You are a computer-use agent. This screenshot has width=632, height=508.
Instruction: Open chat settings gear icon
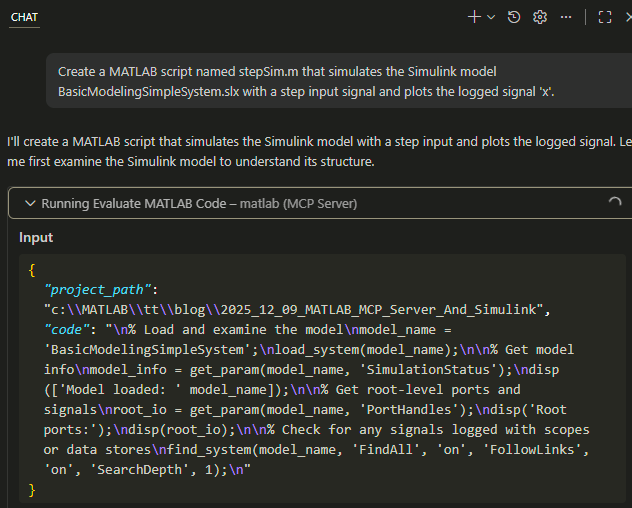pyautogui.click(x=540, y=17)
